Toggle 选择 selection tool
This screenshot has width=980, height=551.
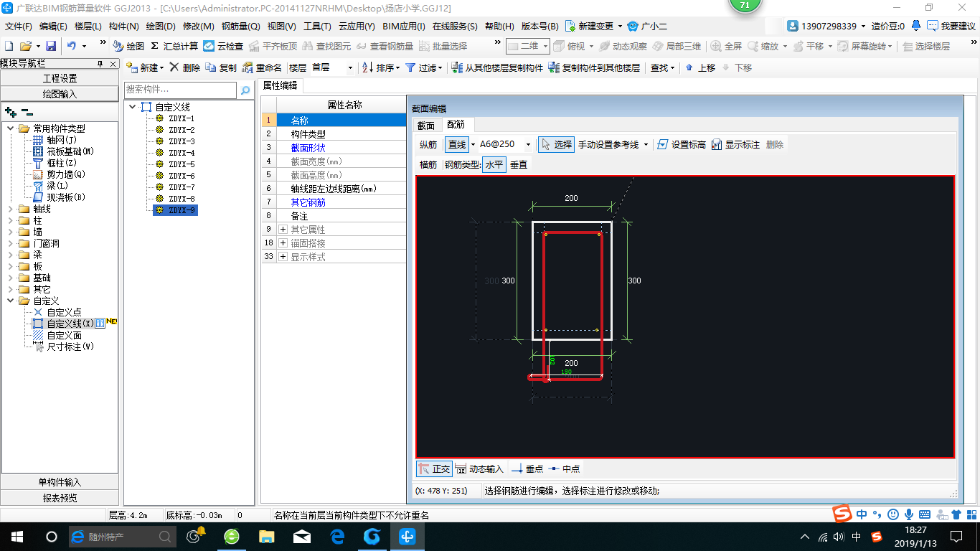click(557, 144)
